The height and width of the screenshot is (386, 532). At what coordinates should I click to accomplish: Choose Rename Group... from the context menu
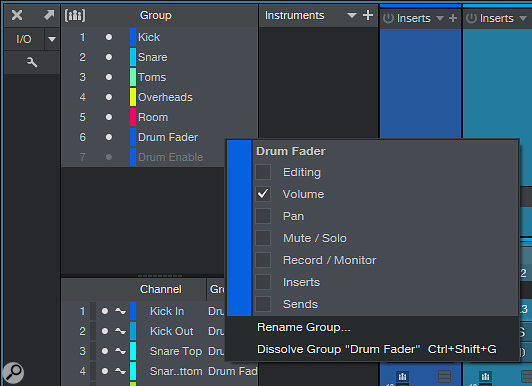(304, 327)
